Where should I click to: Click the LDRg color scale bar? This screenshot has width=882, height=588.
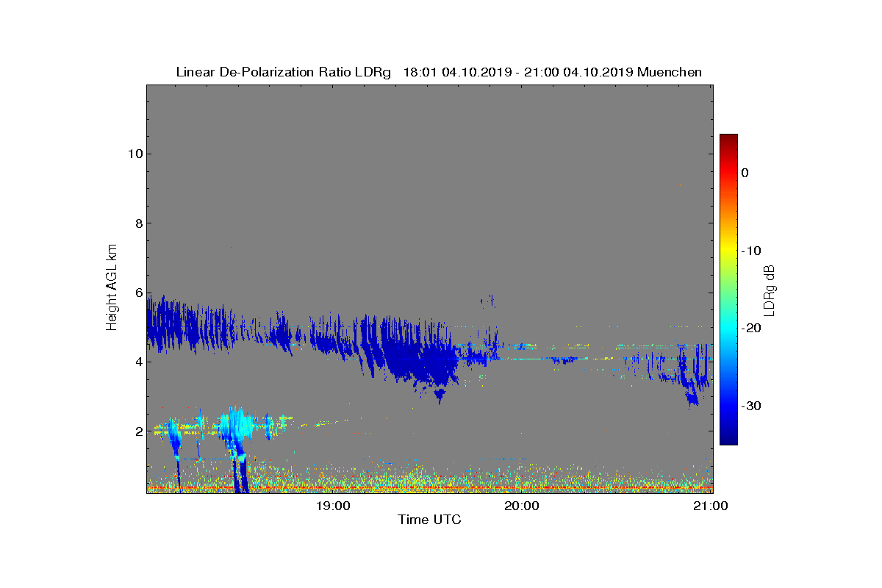pos(728,290)
